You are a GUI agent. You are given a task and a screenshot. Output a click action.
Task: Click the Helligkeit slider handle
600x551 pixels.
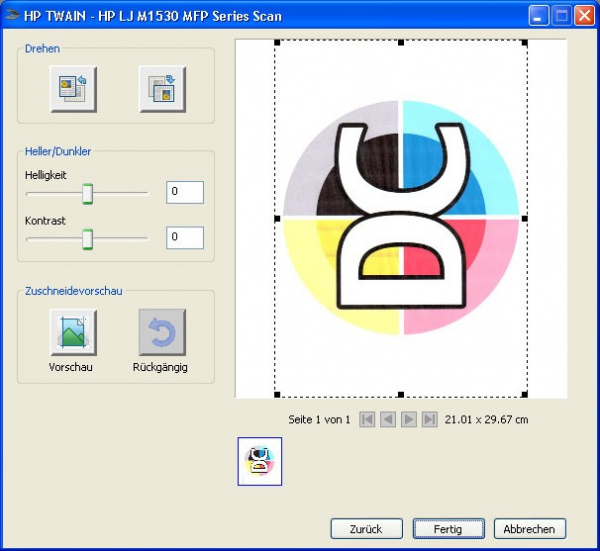pos(88,193)
